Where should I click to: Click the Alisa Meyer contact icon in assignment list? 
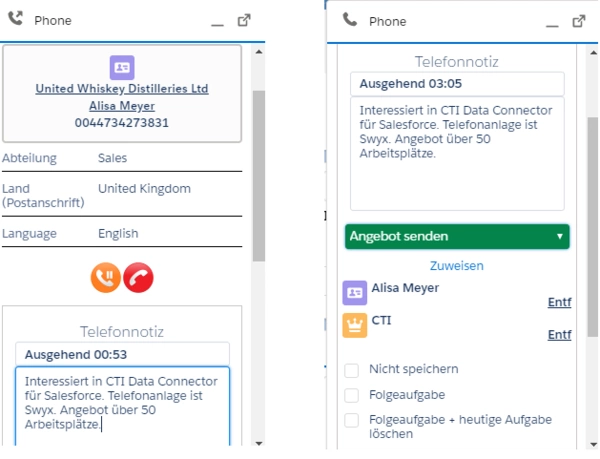coord(355,291)
